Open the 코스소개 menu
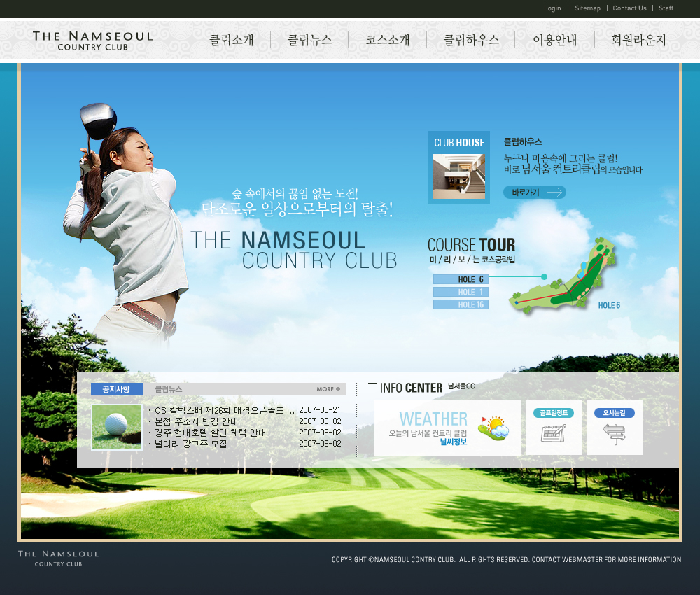 click(x=388, y=40)
